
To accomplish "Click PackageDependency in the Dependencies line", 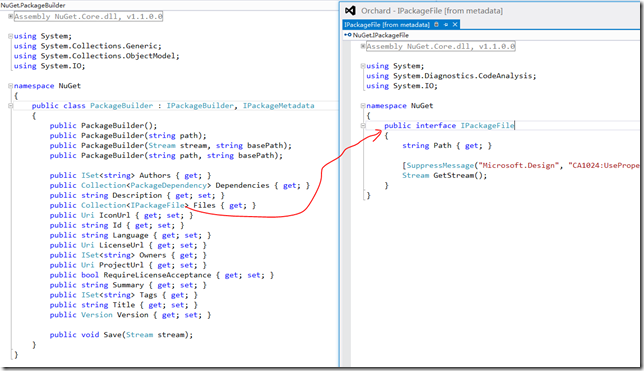I will click(168, 185).
